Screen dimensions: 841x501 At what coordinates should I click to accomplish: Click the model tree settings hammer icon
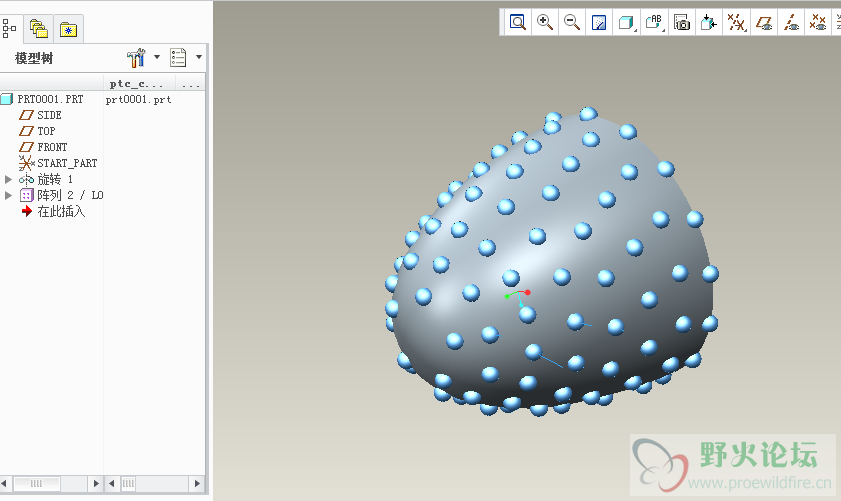tap(136, 57)
